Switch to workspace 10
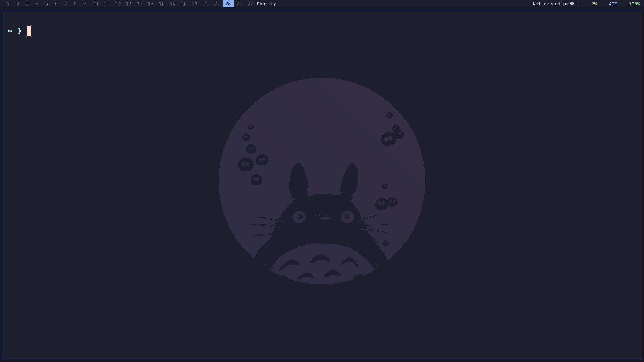644x362 pixels. 95,4
